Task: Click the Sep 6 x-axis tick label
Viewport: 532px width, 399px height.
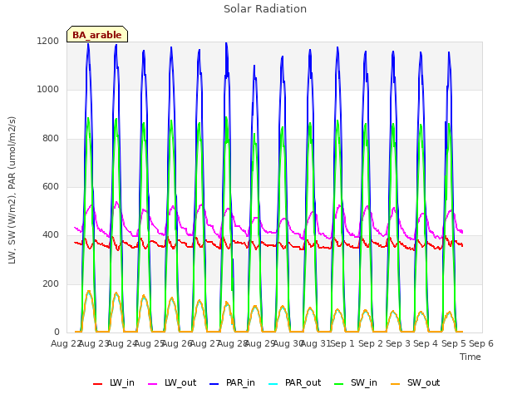Action: [481, 343]
